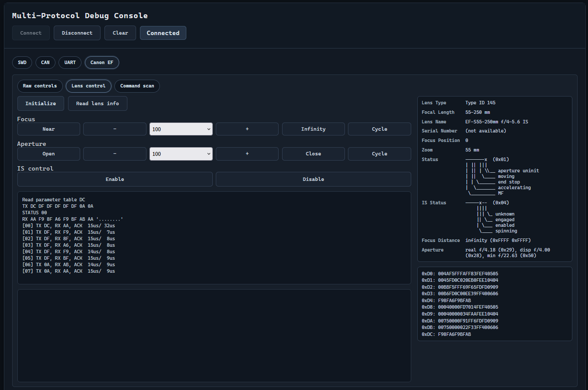588x390 pixels.
Task: Click the Aperture Cycle button
Action: click(380, 154)
